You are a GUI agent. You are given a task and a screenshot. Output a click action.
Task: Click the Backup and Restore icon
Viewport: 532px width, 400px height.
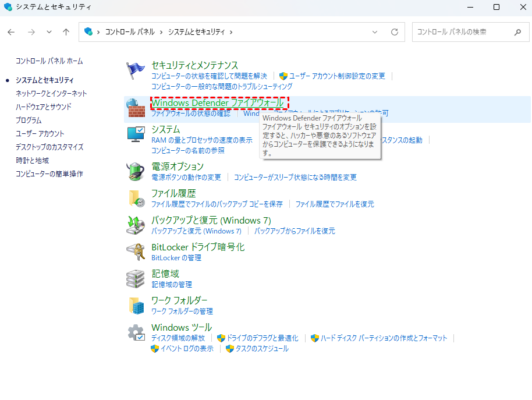(136, 225)
